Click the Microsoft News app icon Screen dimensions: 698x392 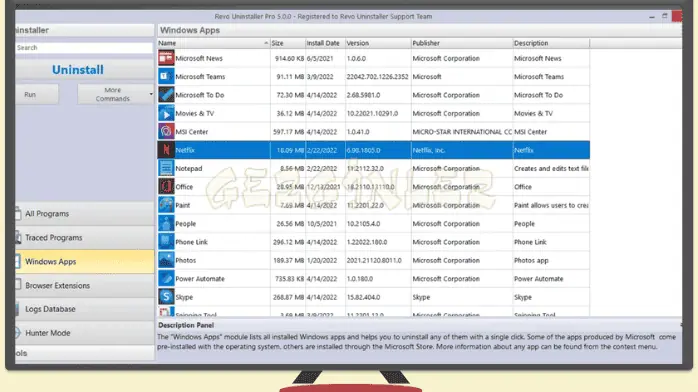tap(166, 58)
